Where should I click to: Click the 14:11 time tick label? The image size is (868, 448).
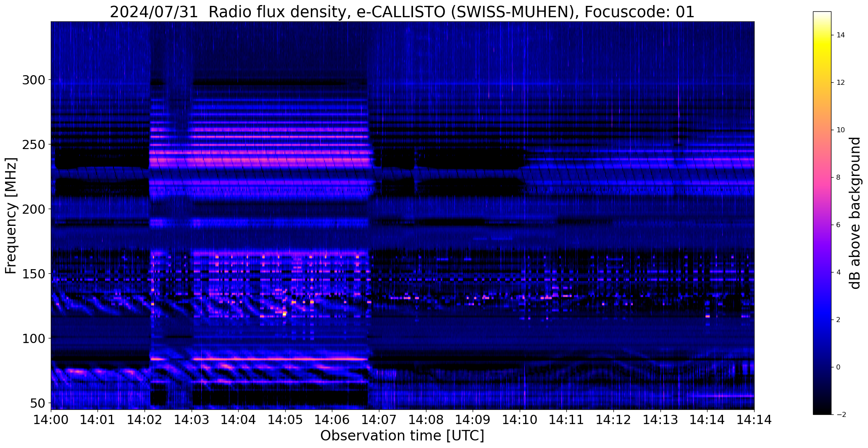567,420
